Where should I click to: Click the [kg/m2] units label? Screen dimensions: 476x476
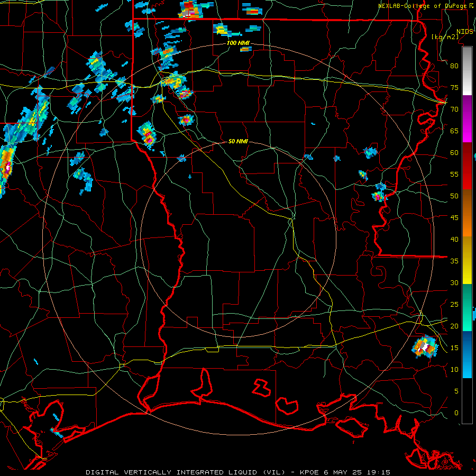coord(445,36)
